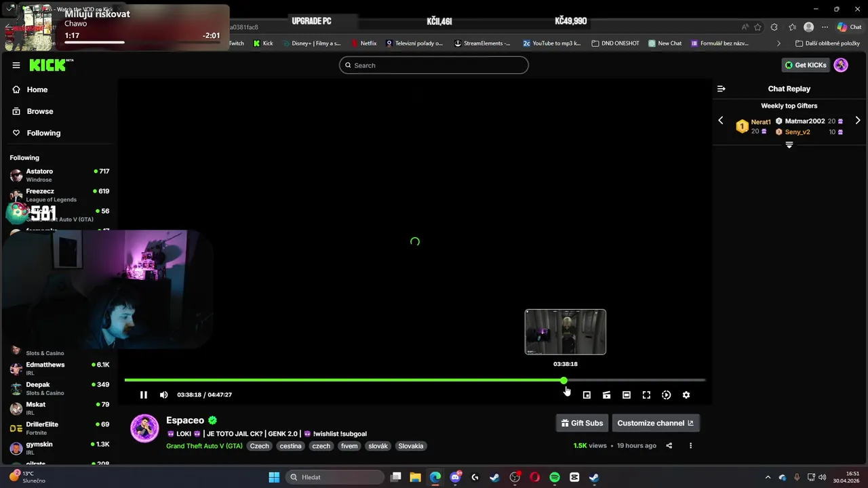Open Espaceo's channel avatar
This screenshot has width=868, height=488.
(144, 428)
